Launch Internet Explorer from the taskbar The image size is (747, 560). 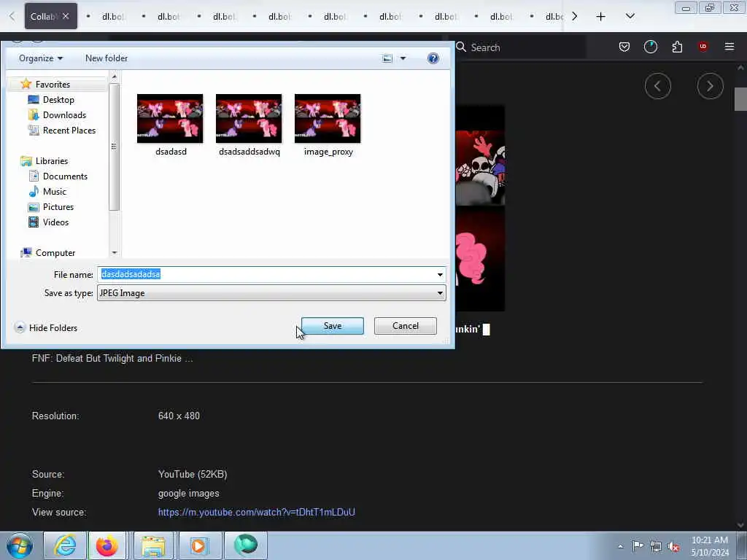click(x=64, y=545)
